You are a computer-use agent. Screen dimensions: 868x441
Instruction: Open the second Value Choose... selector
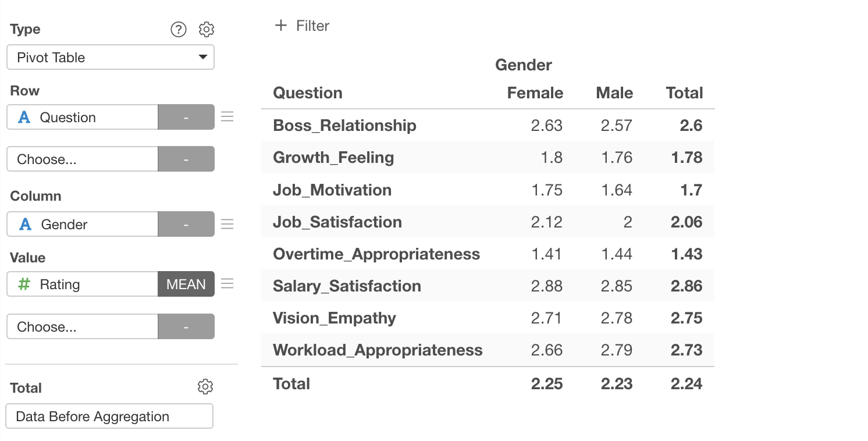[x=83, y=327]
